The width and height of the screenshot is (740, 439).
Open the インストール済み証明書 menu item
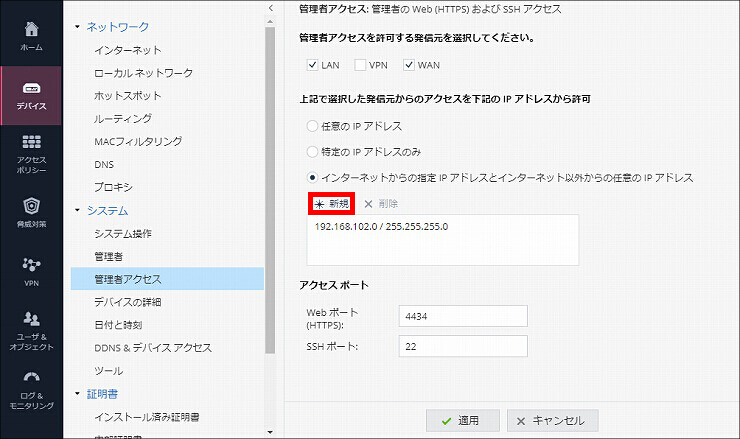tap(147, 417)
